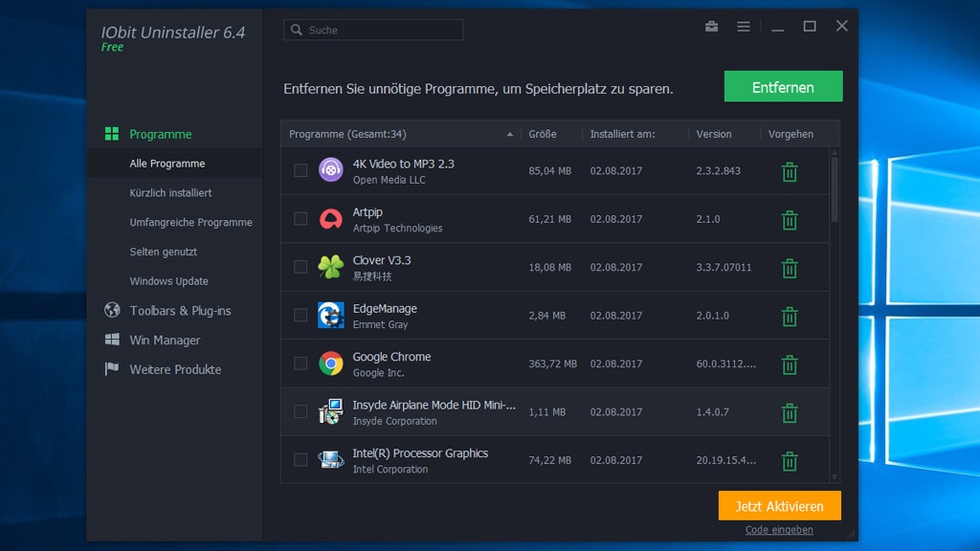Click the Google Chrome logo icon
This screenshot has width=980, height=551.
click(x=330, y=363)
